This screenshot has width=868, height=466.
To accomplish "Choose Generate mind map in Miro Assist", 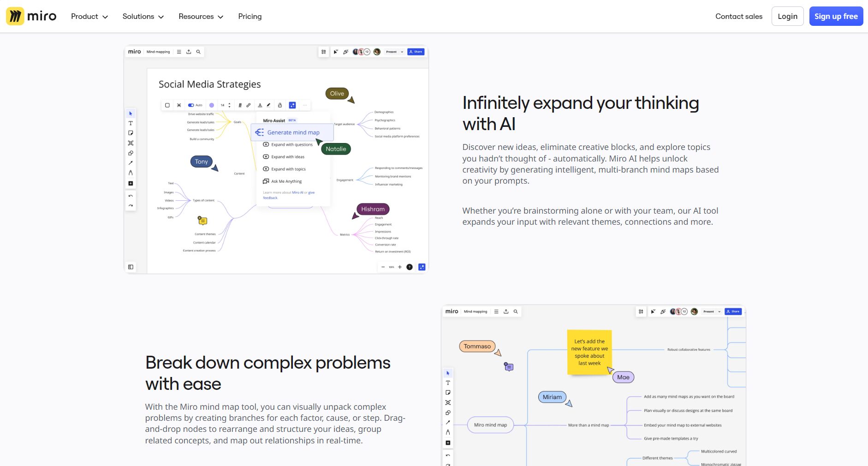I will (293, 132).
